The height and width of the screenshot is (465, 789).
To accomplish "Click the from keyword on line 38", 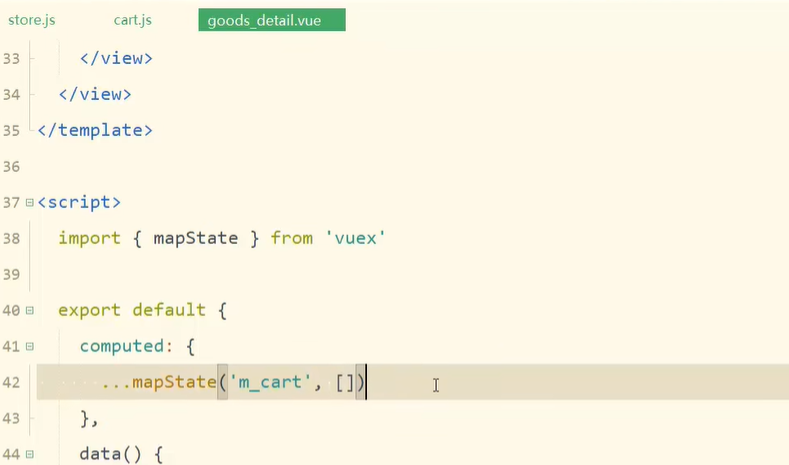I will coord(291,238).
